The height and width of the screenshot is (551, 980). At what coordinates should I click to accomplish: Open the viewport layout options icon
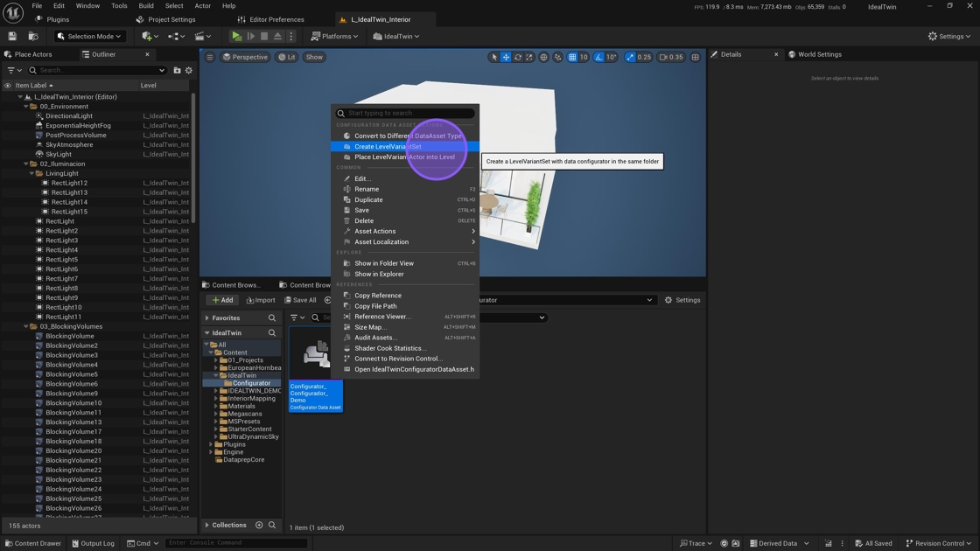coord(696,57)
